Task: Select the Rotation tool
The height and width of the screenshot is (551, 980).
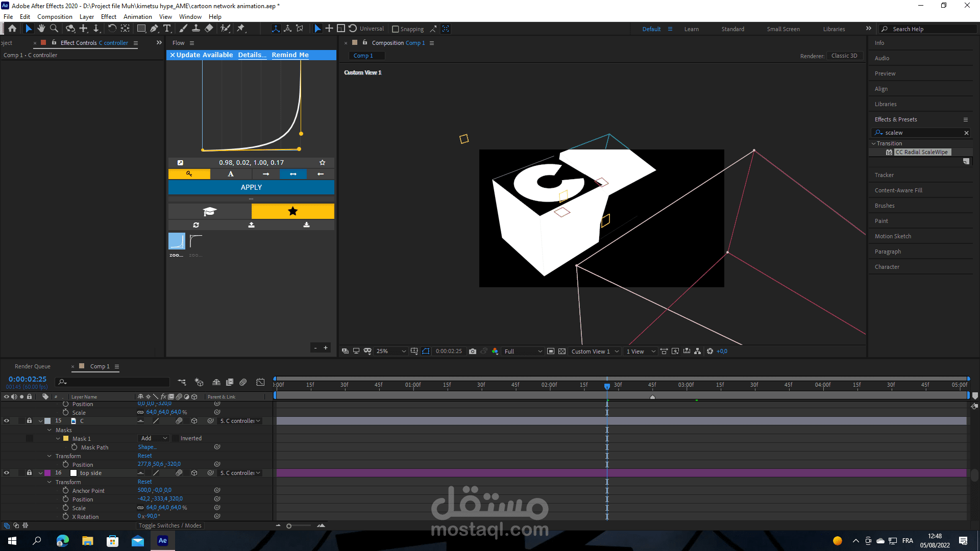Action: click(112, 29)
